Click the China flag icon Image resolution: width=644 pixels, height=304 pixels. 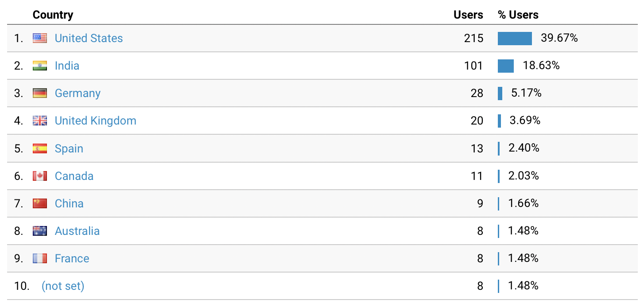tap(40, 203)
